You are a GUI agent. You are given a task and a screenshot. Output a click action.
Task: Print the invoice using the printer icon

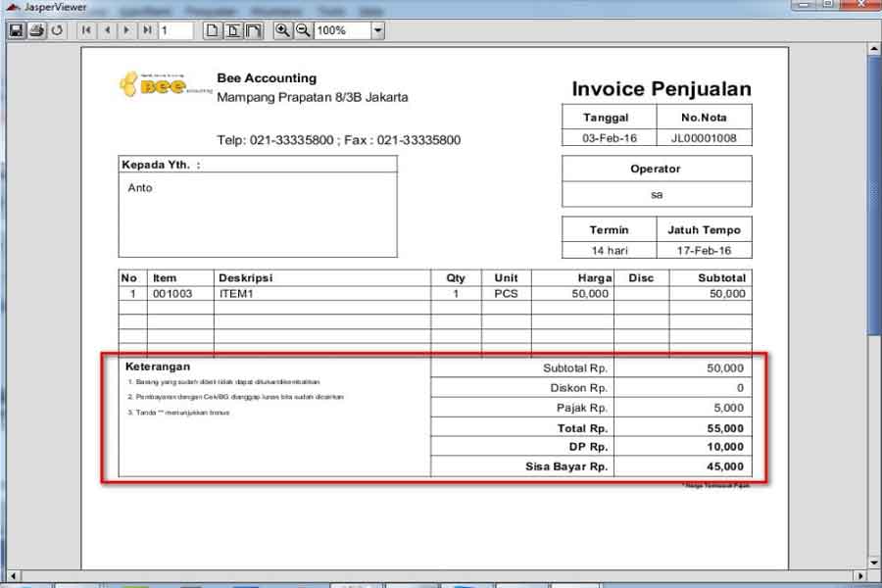tap(37, 29)
